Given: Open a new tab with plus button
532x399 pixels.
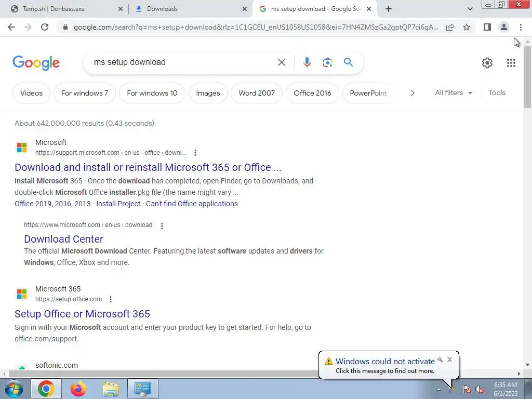Looking at the screenshot, I should (x=389, y=9).
